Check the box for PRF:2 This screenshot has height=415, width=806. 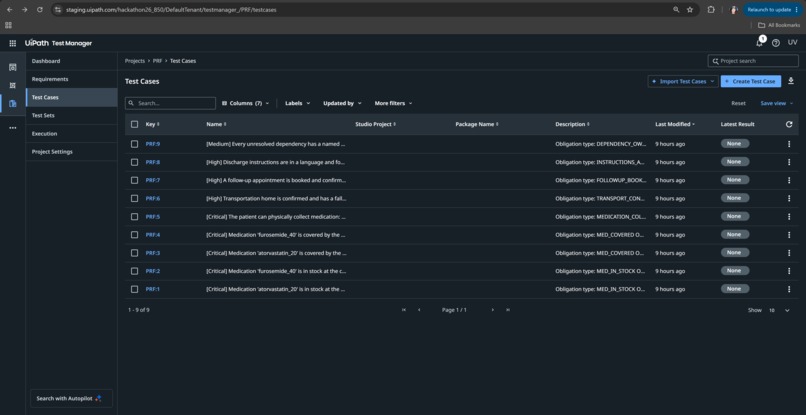point(134,271)
